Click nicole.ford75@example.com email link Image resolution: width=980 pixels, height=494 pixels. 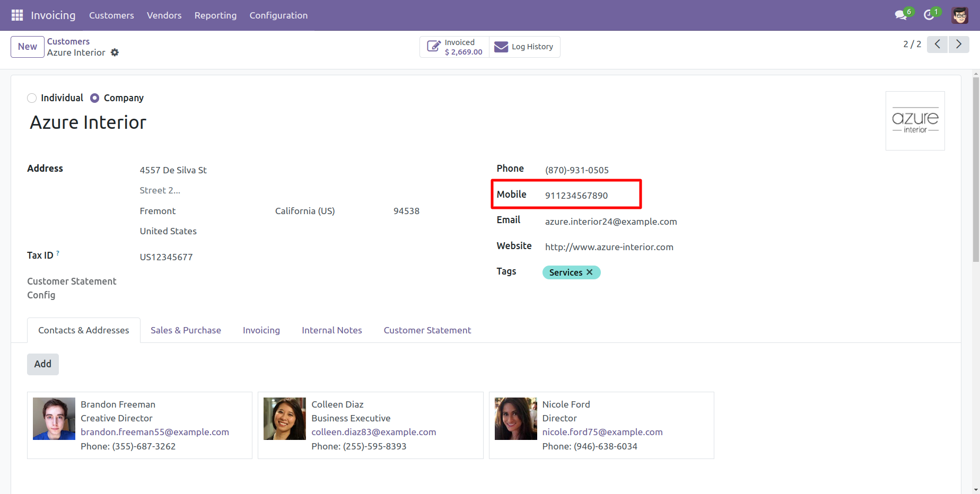tap(602, 432)
